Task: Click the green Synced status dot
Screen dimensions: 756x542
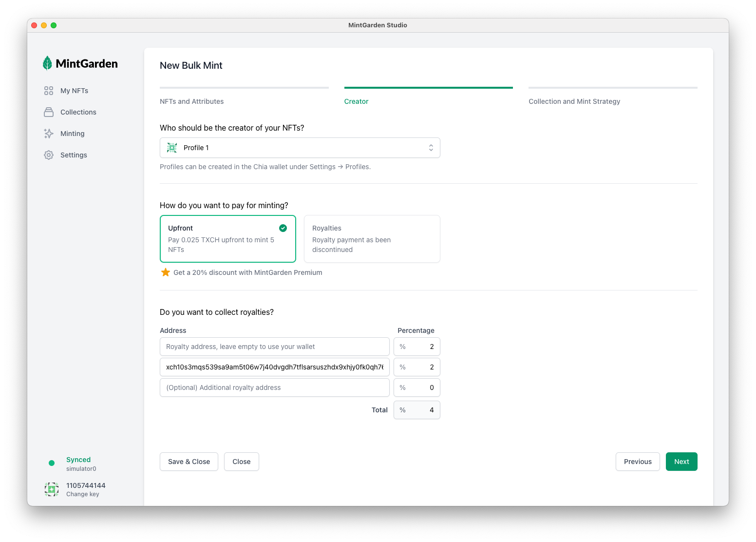Action: 52,463
